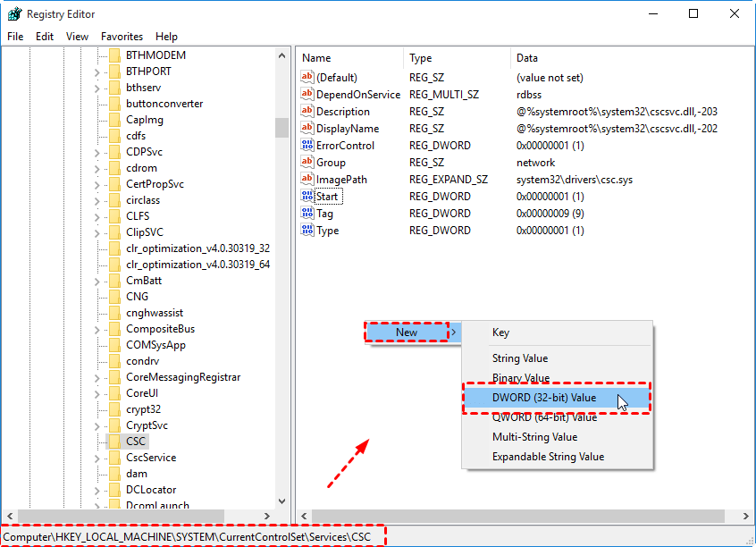Sort values by the Type column header
Image resolution: width=756 pixels, height=547 pixels.
pyautogui.click(x=457, y=58)
